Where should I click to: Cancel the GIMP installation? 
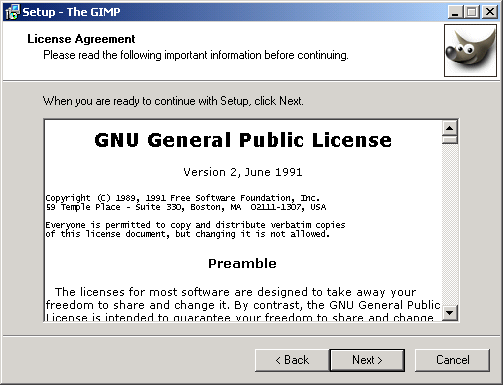452,360
